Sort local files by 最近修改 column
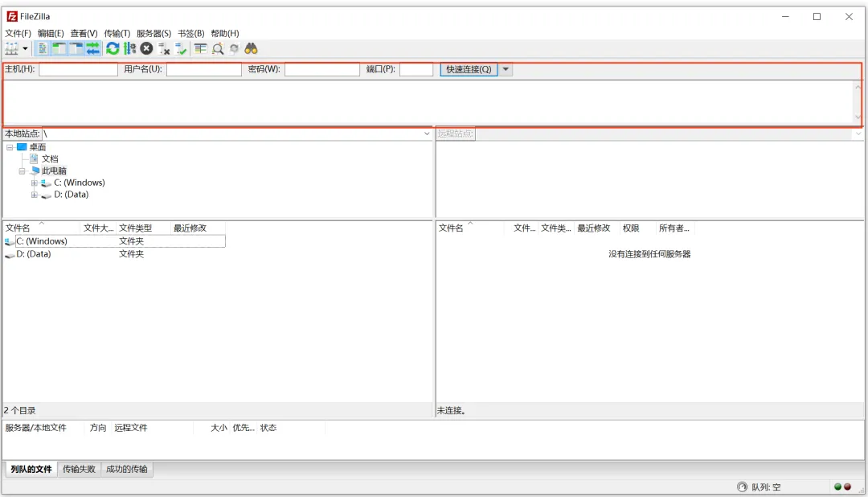The image size is (868, 497). click(x=197, y=228)
